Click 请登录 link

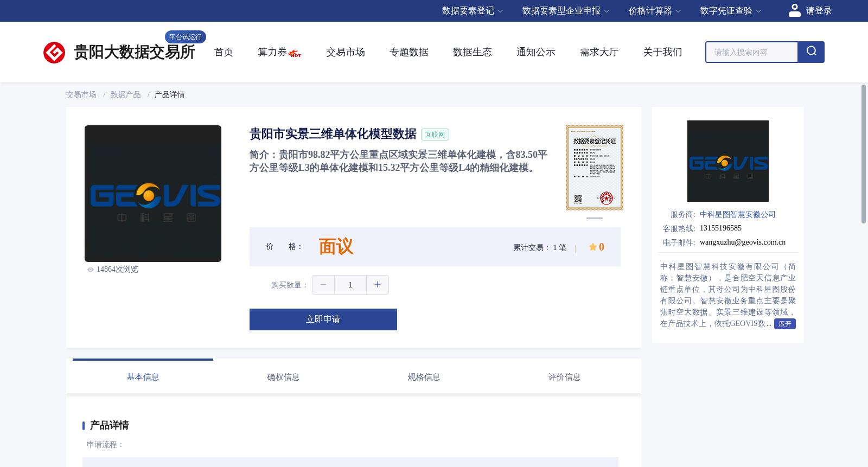819,11
